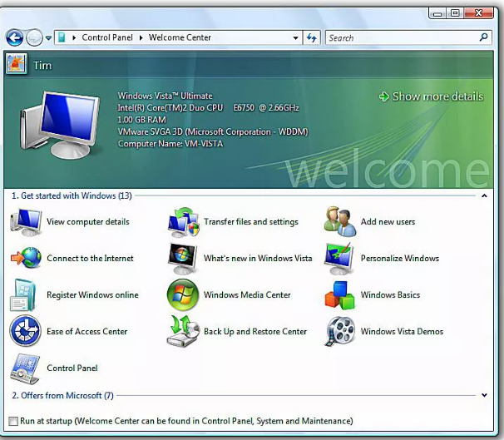
Task: Click Tim's user account picture
Action: [16, 64]
